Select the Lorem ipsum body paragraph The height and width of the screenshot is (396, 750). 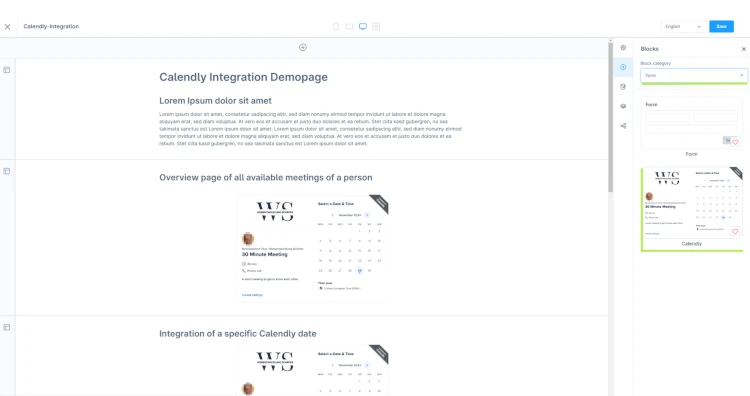click(x=310, y=129)
